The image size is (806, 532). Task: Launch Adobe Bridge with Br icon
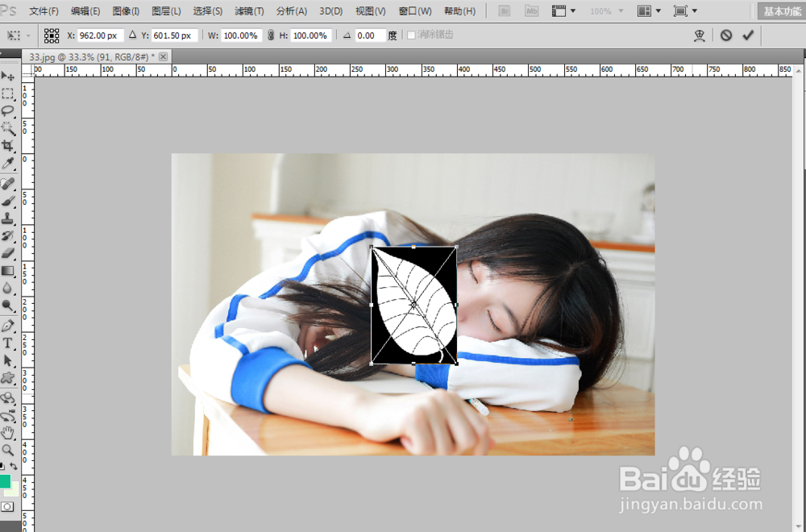505,10
